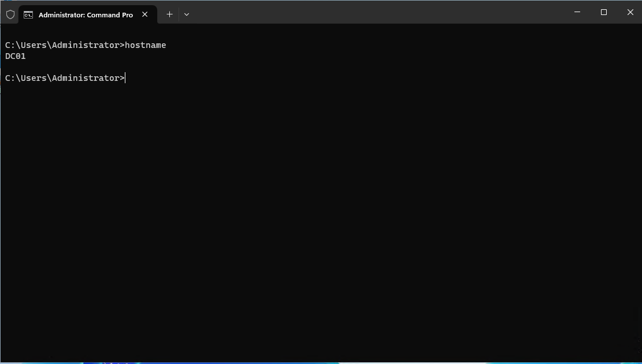Select the Administrator: Command Prompt tab
642x364 pixels.
point(88,15)
